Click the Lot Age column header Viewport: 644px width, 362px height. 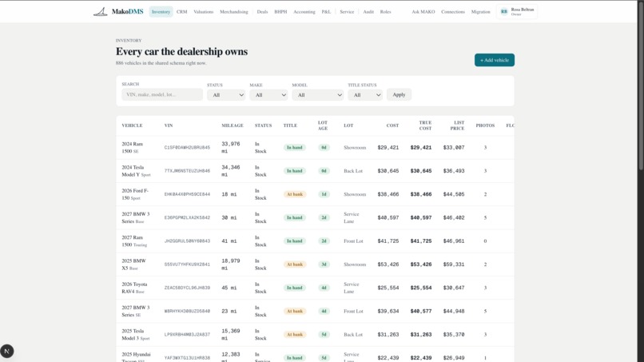pos(323,125)
